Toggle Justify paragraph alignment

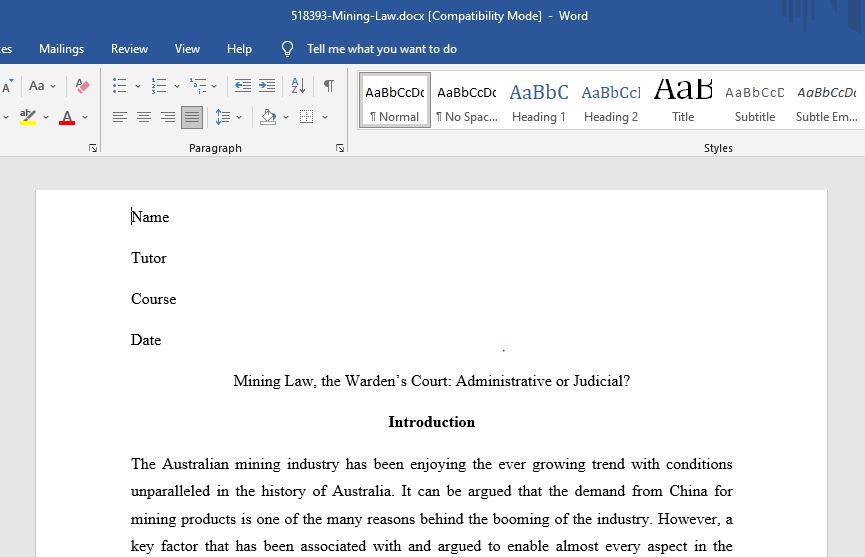(192, 117)
